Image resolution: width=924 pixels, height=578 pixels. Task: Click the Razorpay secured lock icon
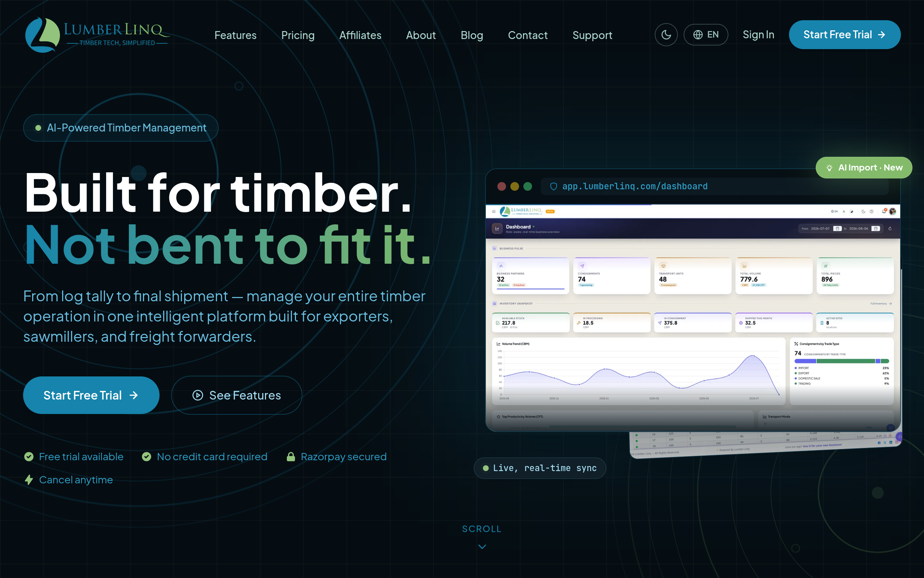pos(291,457)
